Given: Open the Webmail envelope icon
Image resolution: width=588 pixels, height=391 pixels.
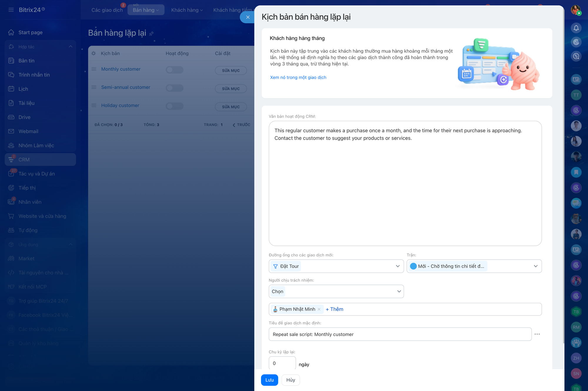Looking at the screenshot, I should tap(11, 131).
